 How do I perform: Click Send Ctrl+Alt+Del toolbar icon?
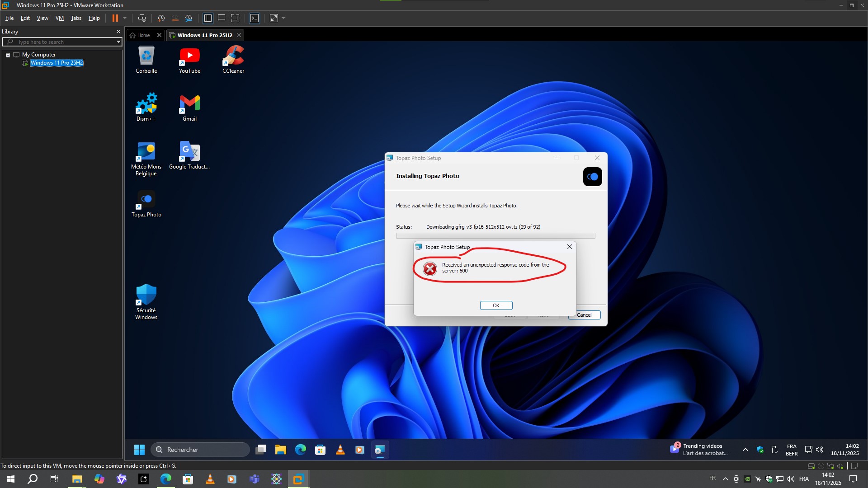click(x=142, y=18)
